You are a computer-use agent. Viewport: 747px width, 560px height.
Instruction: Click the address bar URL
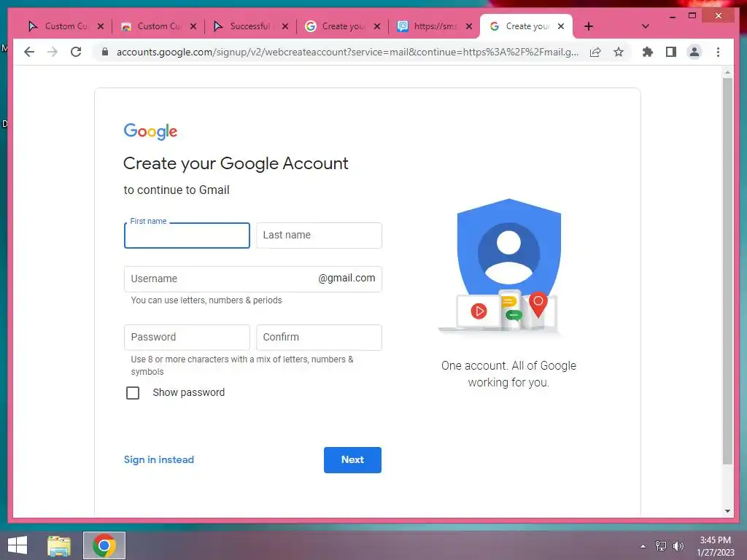347,52
